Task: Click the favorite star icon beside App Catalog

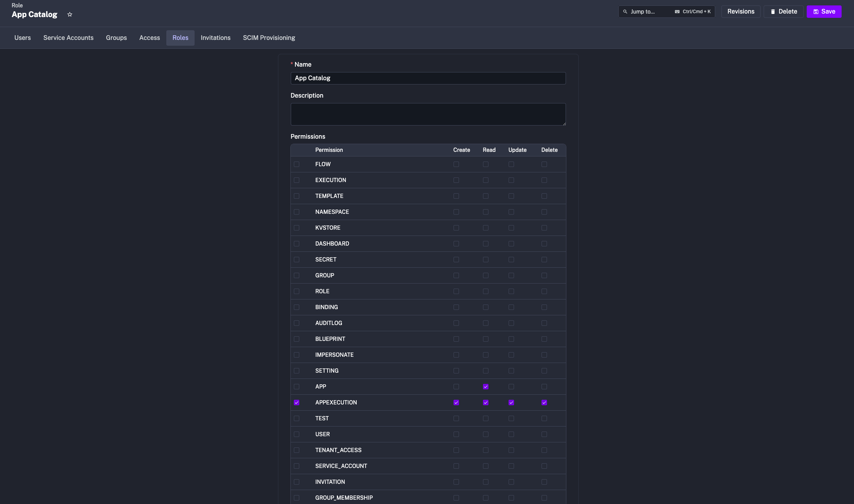Action: 70,14
